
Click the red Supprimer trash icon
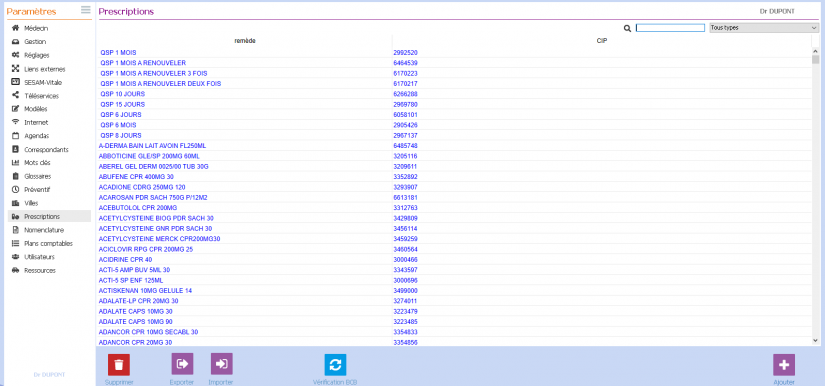click(119, 364)
